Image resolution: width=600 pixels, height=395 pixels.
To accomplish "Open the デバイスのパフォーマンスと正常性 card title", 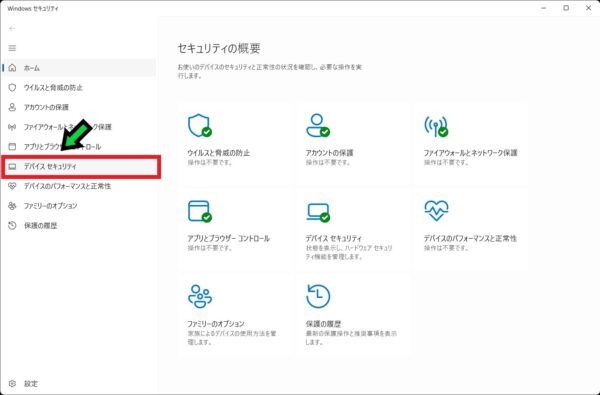I will (470, 238).
